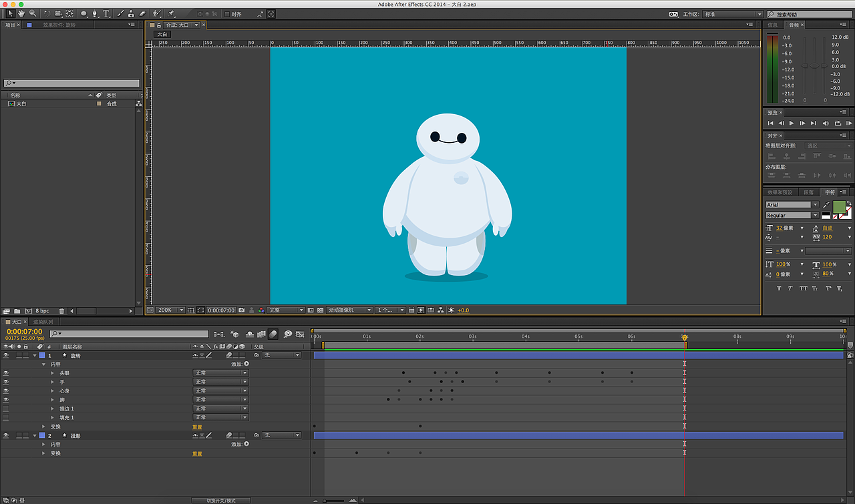
Task: Switch to the 段落 tab
Action: point(808,192)
